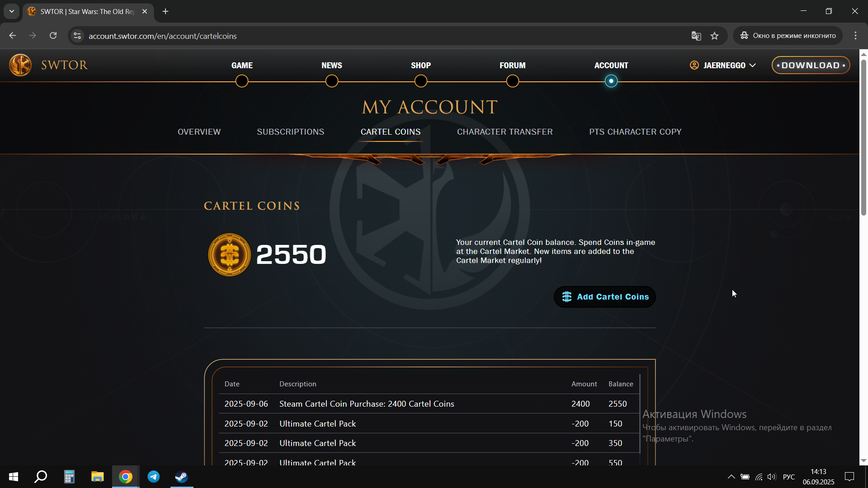Screen dimensions: 868x488
Task: Click the 2025-09-06 date cell
Action: point(246,404)
